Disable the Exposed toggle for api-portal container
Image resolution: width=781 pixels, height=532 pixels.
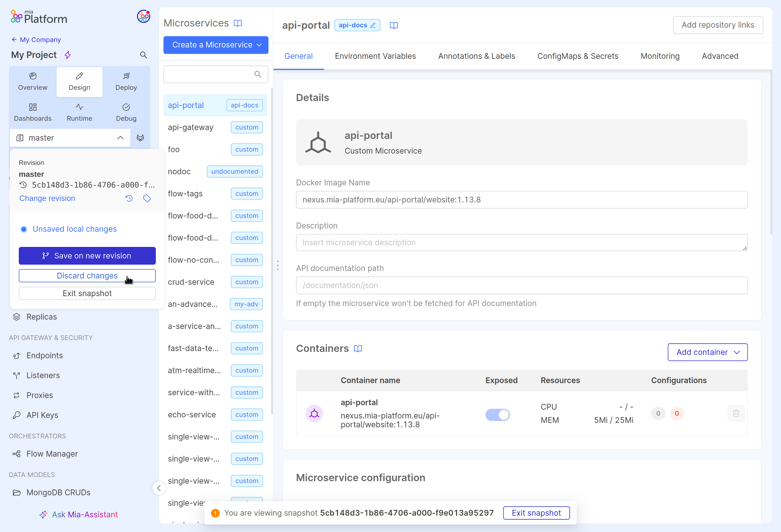(x=498, y=415)
